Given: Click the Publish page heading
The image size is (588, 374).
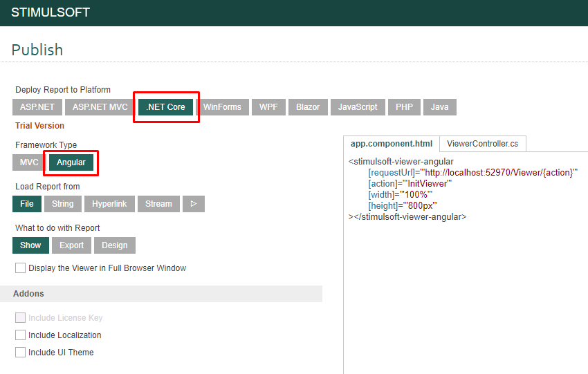Looking at the screenshot, I should (x=37, y=50).
